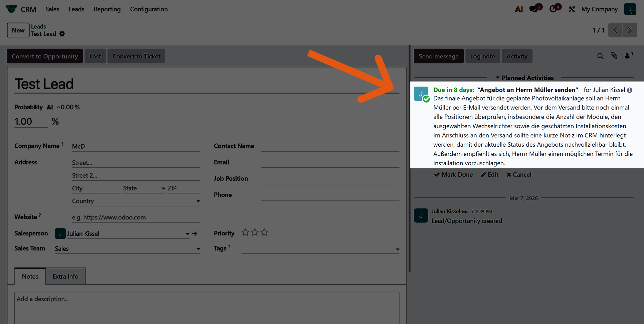Switch to the Extra Info tab
The height and width of the screenshot is (324, 644).
tap(65, 277)
